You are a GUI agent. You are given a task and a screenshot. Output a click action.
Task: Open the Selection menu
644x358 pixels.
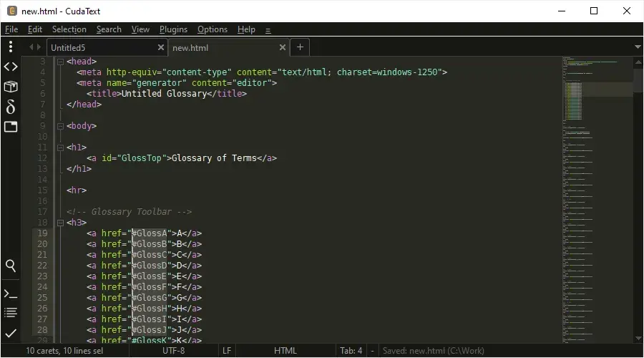(x=69, y=29)
